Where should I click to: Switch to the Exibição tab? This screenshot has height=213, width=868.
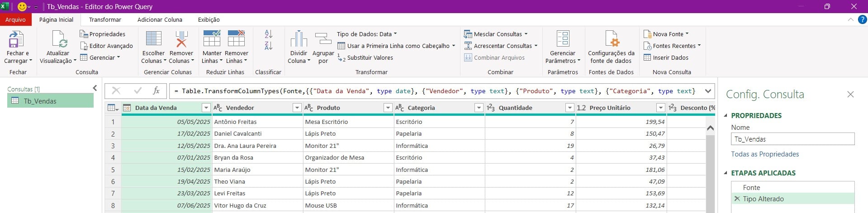click(x=209, y=19)
